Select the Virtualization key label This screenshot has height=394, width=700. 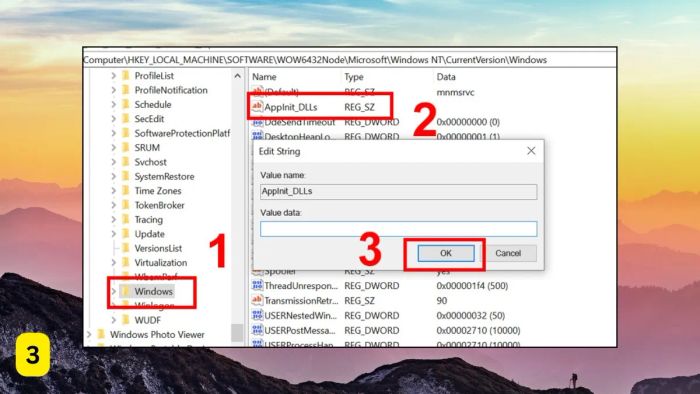[x=161, y=262]
